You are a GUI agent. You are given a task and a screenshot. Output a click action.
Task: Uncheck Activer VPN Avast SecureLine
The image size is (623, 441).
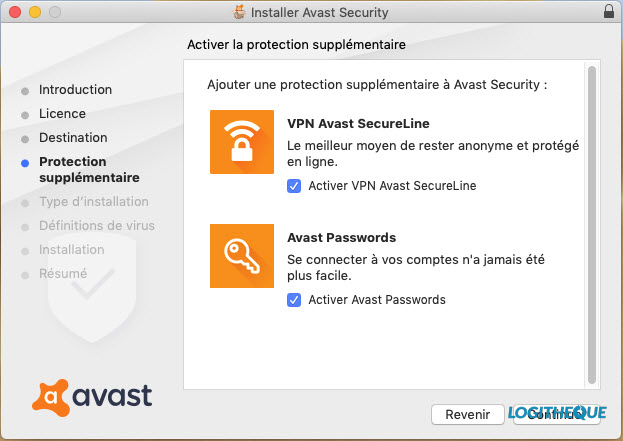[294, 186]
